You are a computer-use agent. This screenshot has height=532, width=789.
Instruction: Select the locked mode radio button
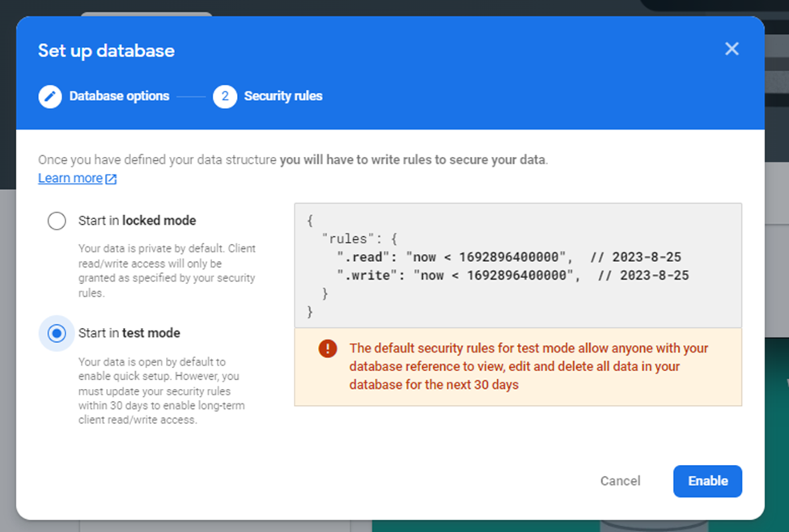tap(57, 221)
